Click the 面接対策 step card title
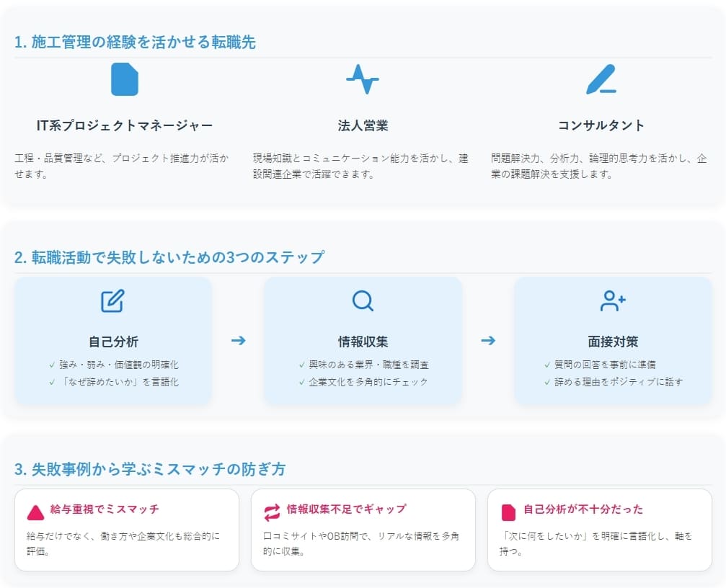The width and height of the screenshot is (726, 588). point(613,342)
